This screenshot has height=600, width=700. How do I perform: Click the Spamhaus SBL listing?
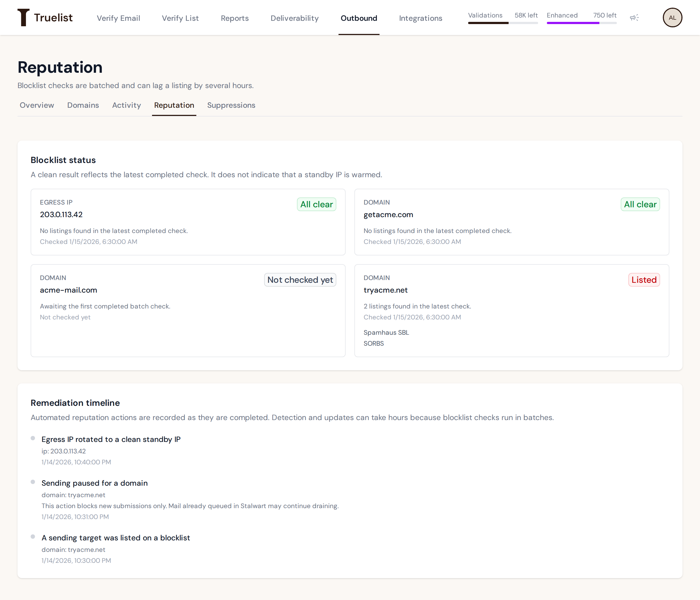pyautogui.click(x=386, y=333)
